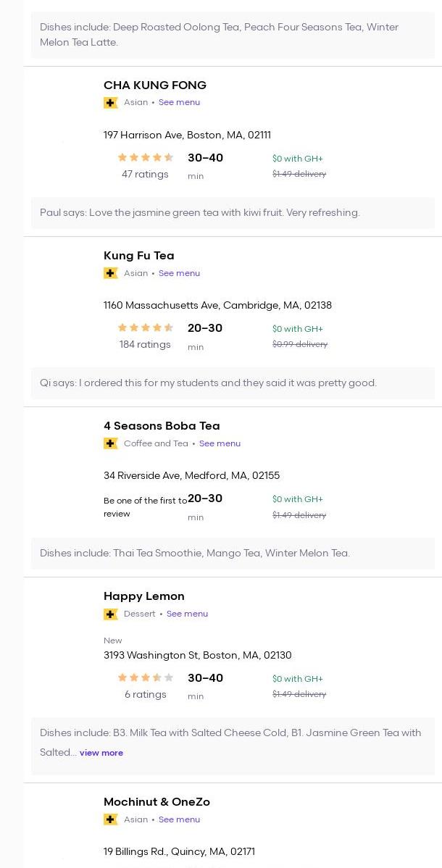Open 4 Seasons Boba Tea restaurant title

click(x=162, y=426)
